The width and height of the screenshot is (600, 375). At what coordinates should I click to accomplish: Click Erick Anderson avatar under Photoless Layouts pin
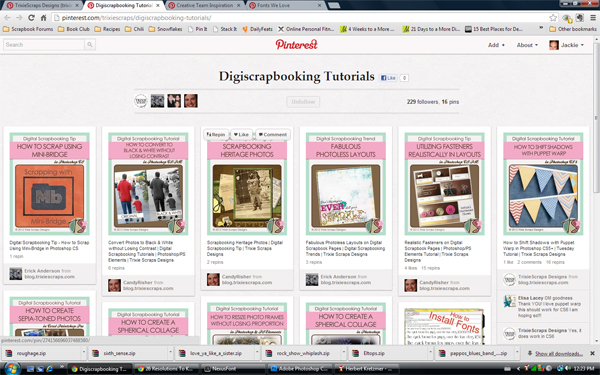[312, 279]
